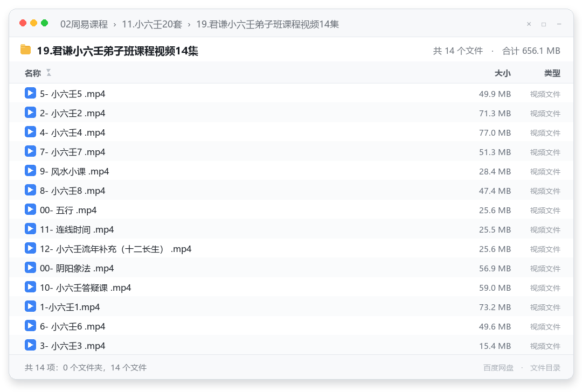Select file name 4- 小六壬4 .mp4
The width and height of the screenshot is (582, 392).
pos(72,133)
